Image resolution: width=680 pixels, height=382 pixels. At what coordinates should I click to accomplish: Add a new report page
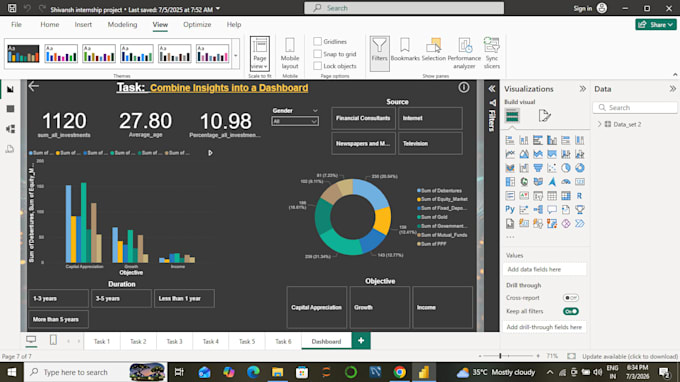coord(361,341)
